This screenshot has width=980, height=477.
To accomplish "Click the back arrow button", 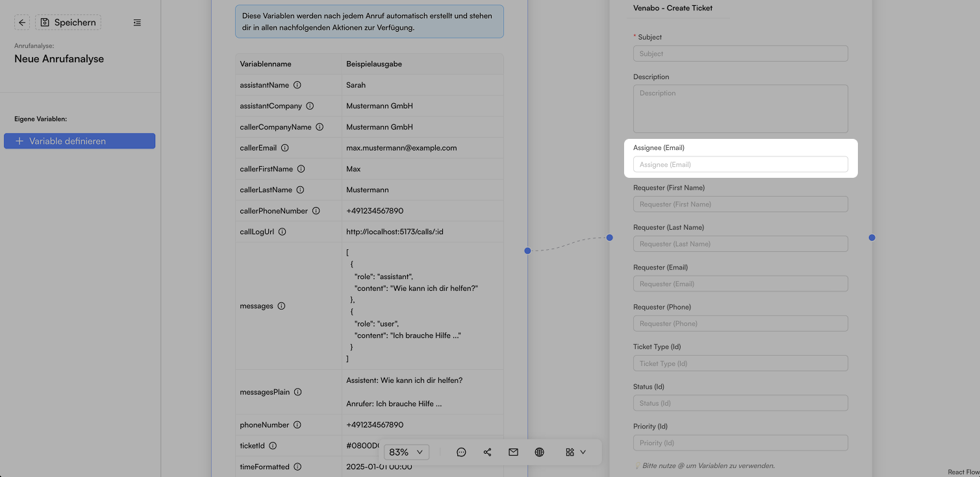I will (22, 23).
